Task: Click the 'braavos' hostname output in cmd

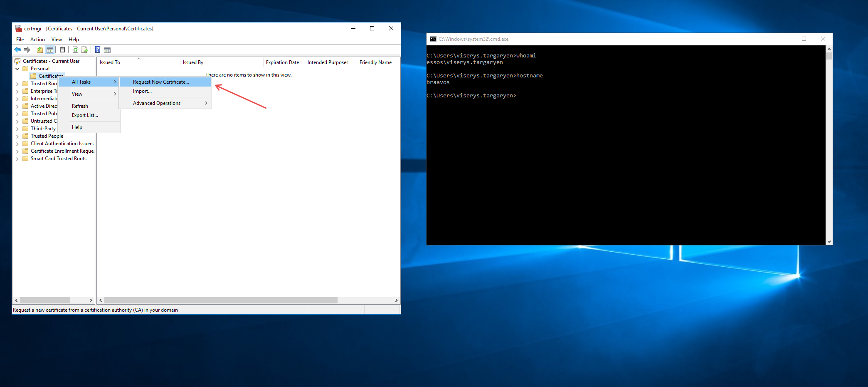Action: 438,82
